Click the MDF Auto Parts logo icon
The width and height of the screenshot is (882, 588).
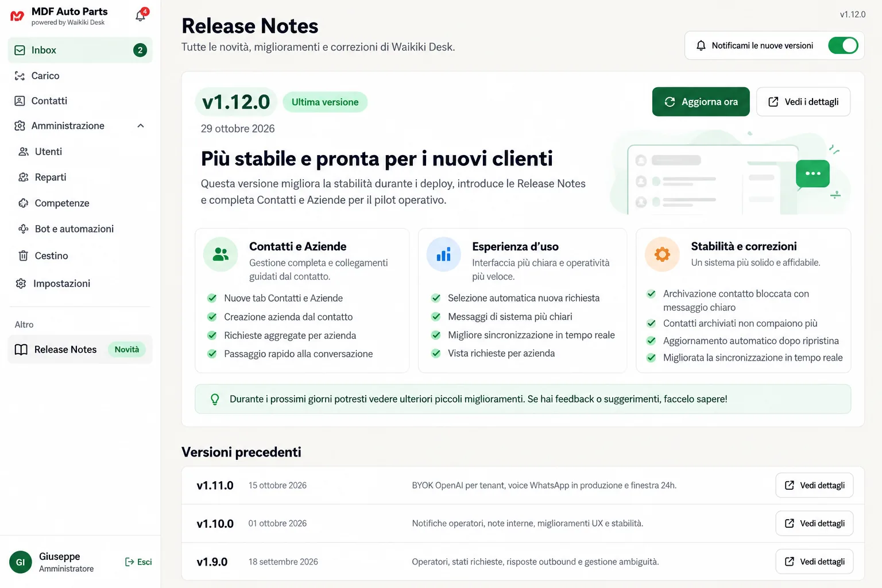(17, 16)
